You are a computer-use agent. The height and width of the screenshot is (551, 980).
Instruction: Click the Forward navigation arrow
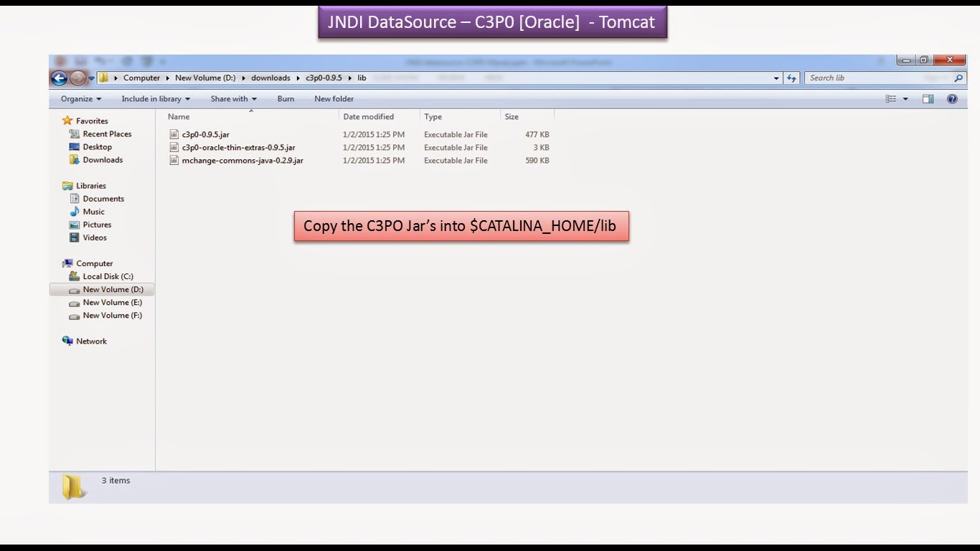[77, 78]
